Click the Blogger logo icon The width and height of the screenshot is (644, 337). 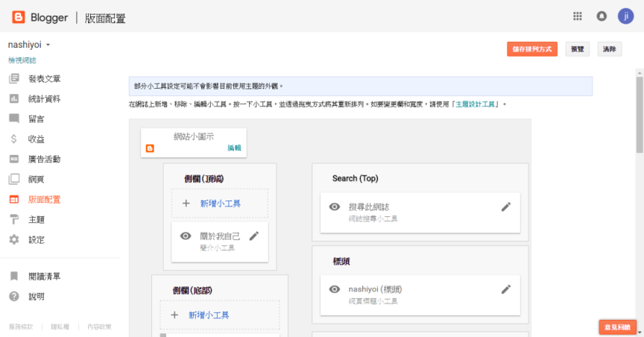click(x=18, y=17)
